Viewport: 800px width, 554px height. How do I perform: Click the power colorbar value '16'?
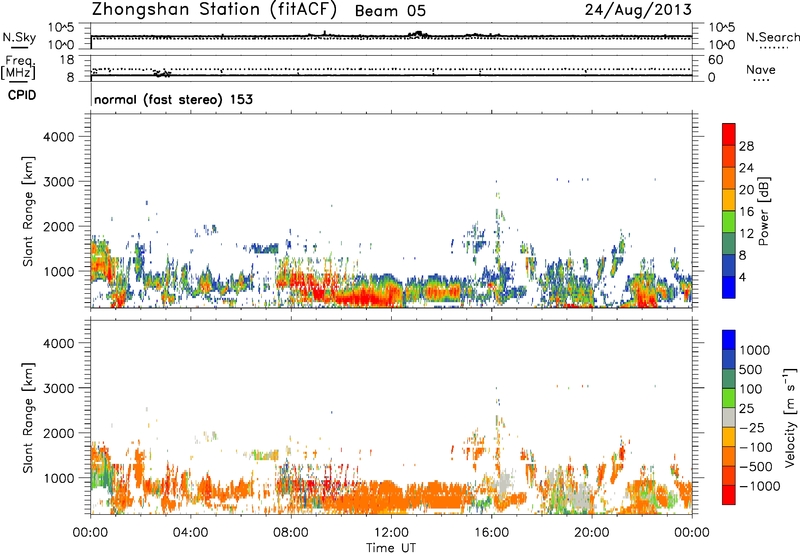746,212
